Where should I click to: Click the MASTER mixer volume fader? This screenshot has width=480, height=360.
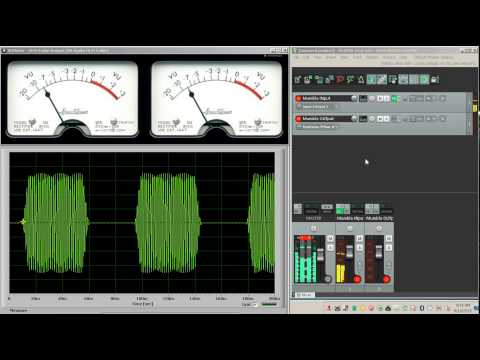tap(320, 254)
